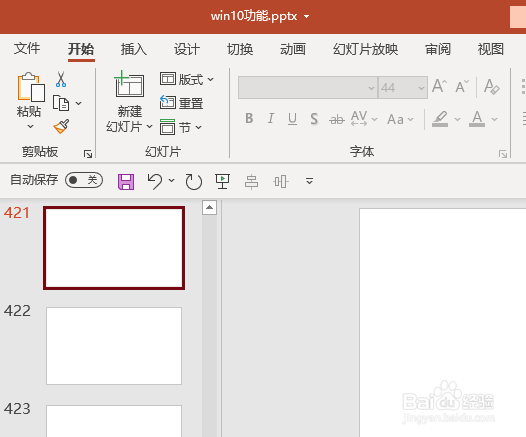Turn on the 自动保存 switch
The image size is (526, 437).
click(84, 180)
